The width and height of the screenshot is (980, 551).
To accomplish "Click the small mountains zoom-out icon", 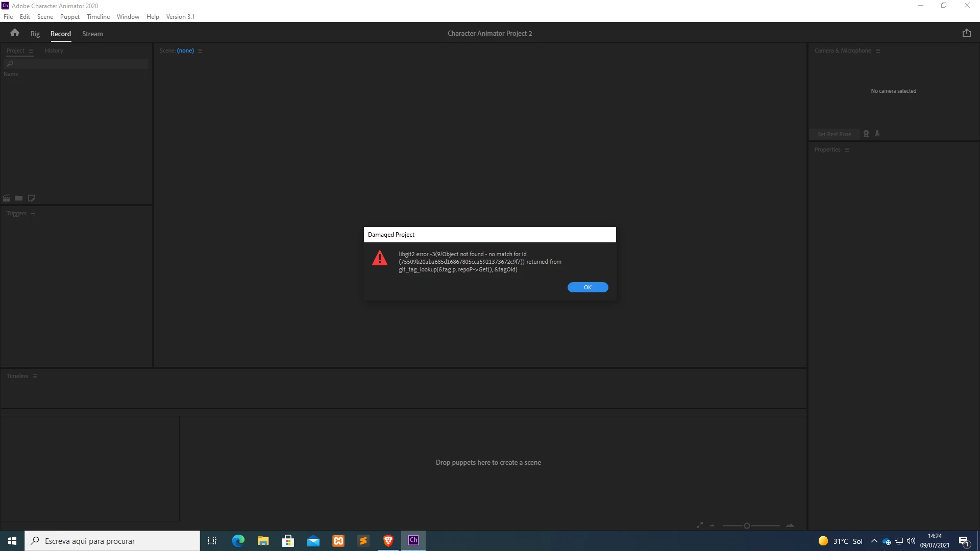I will click(712, 525).
